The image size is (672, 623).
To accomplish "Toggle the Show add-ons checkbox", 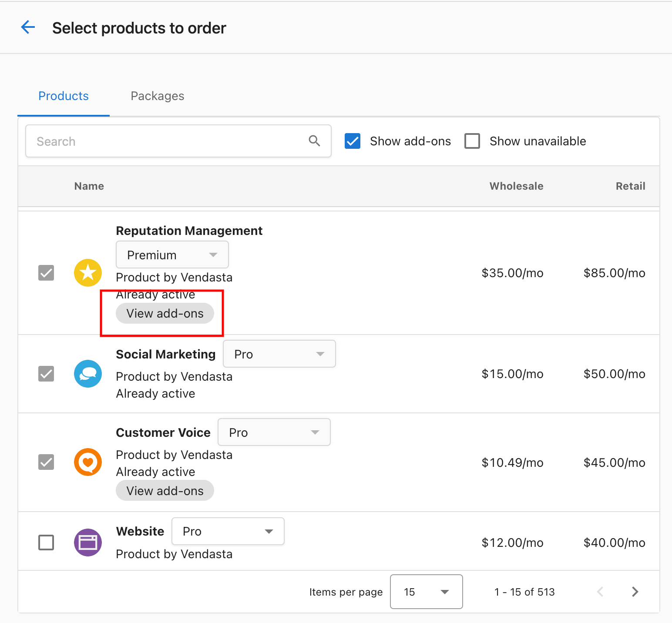I will point(353,141).
